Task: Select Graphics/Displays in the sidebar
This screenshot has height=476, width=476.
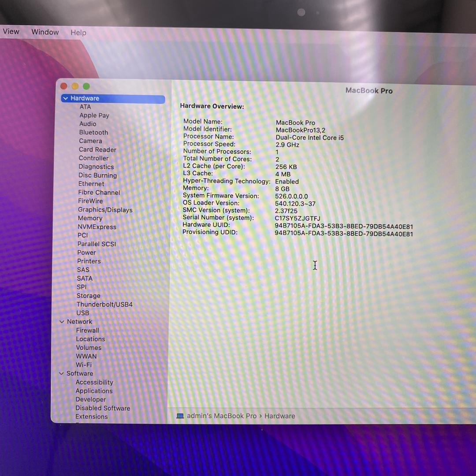Action: [105, 210]
